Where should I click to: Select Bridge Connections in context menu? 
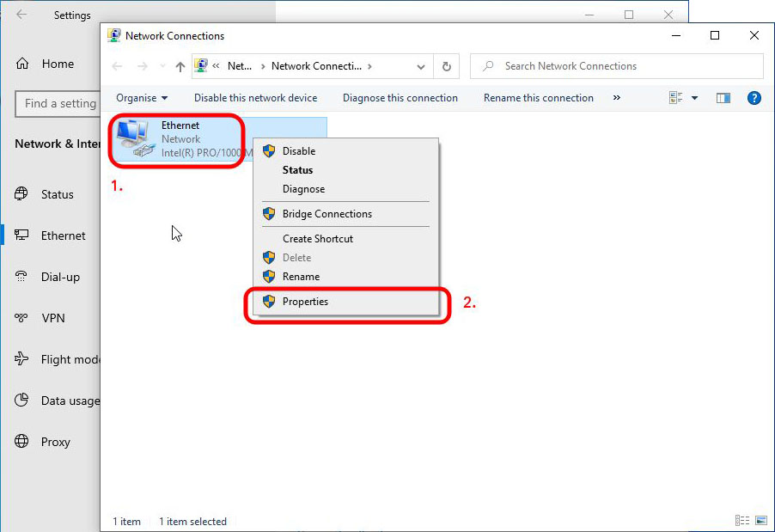pyautogui.click(x=326, y=214)
